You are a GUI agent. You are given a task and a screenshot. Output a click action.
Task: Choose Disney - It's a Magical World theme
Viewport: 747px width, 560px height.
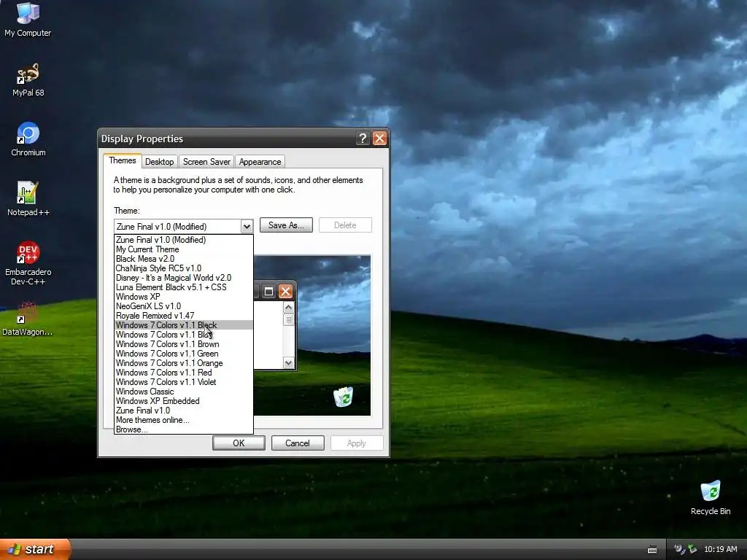coord(183,278)
